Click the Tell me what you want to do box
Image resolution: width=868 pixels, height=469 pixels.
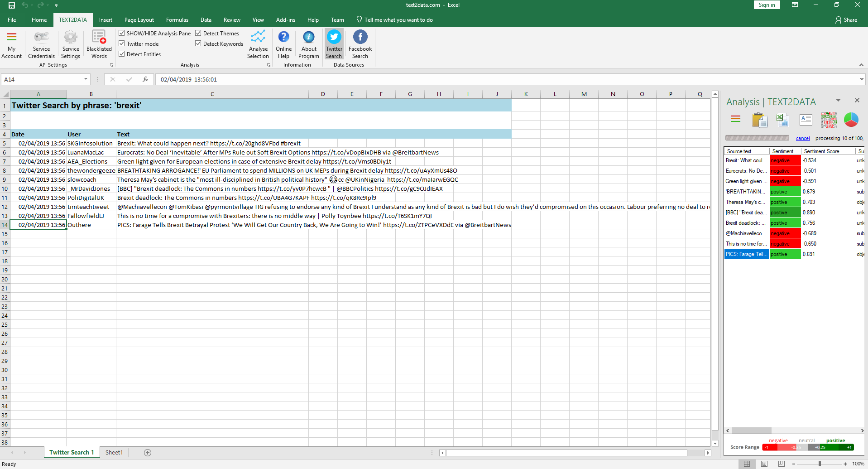[394, 20]
